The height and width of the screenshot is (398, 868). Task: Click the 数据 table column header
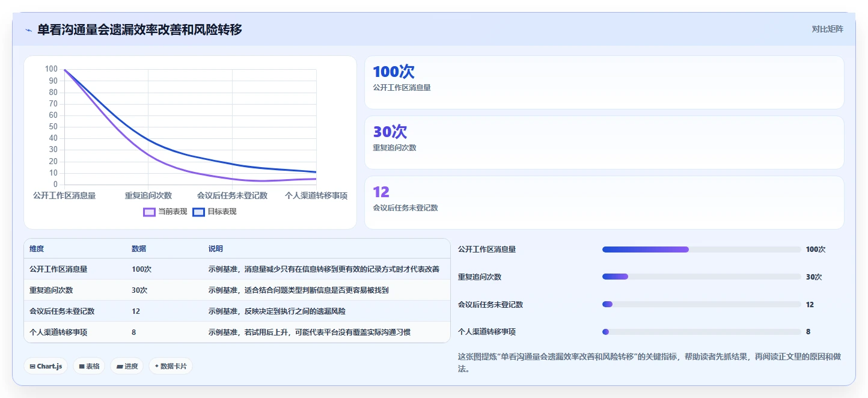click(x=139, y=249)
